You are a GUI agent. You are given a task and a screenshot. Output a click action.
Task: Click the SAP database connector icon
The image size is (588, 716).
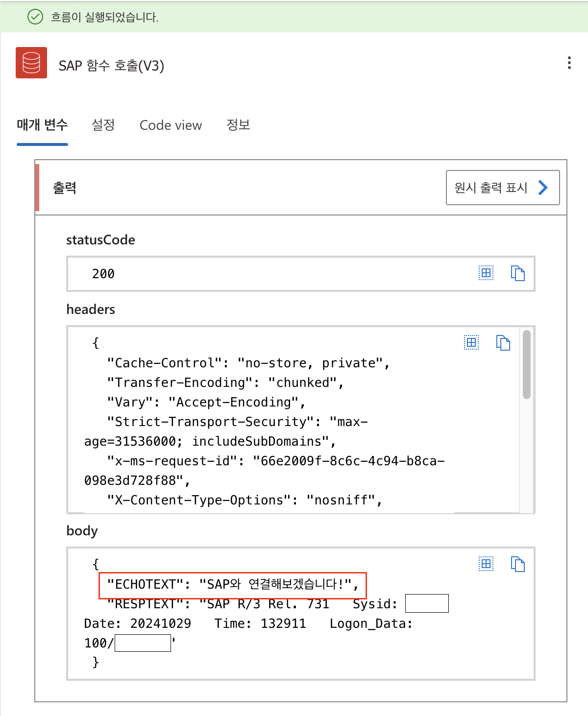coord(31,63)
